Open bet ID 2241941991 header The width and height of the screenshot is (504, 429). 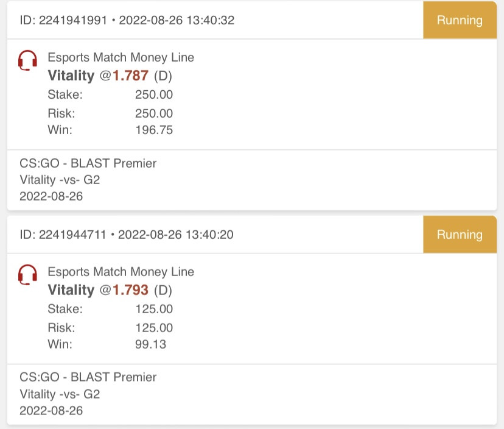(x=127, y=20)
